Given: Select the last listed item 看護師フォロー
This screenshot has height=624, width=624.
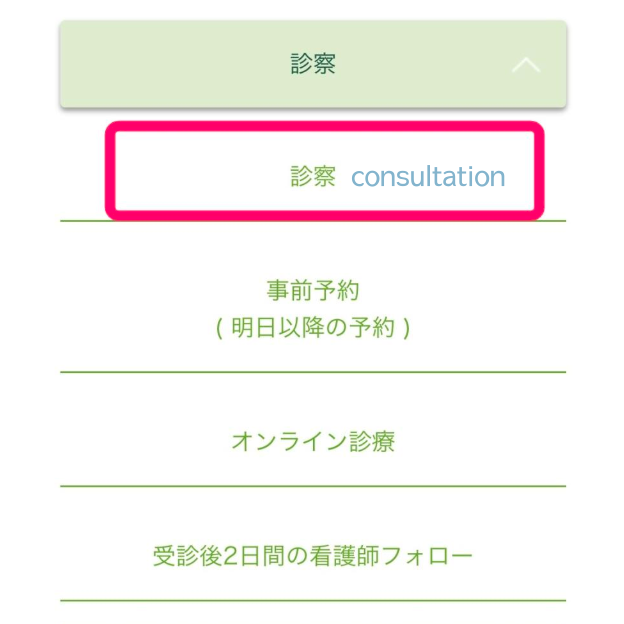Looking at the screenshot, I should point(313,555).
